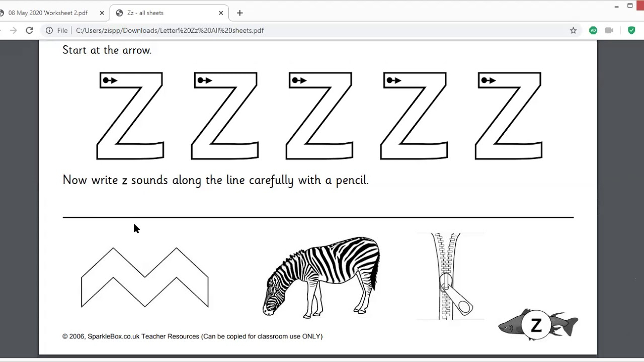Click the camera extension icon
This screenshot has width=644, height=362.
[609, 30]
